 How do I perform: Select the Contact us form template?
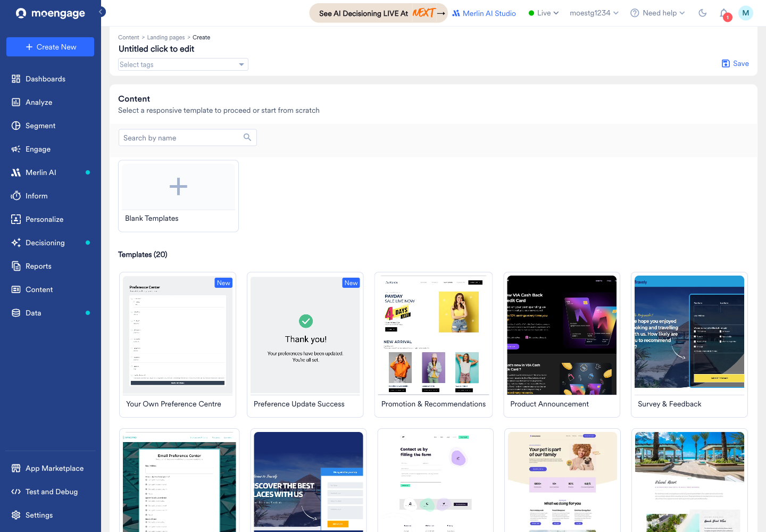pos(435,481)
